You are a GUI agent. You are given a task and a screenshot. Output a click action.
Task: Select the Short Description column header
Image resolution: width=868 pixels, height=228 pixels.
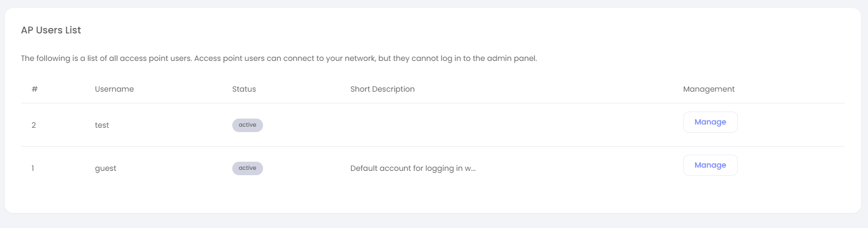coord(382,89)
